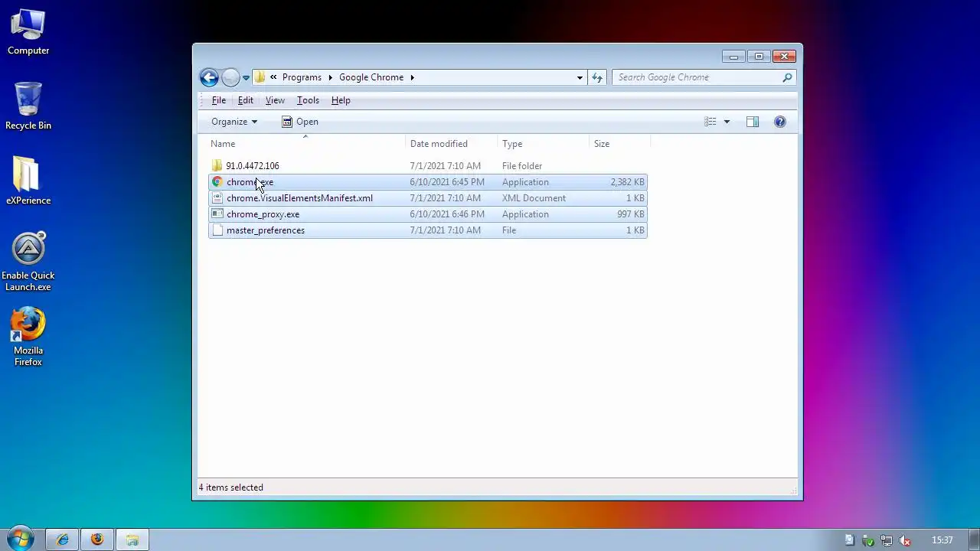Screen dimensions: 980x551
Task: Click the green-check shield tray icon
Action: click(x=868, y=540)
